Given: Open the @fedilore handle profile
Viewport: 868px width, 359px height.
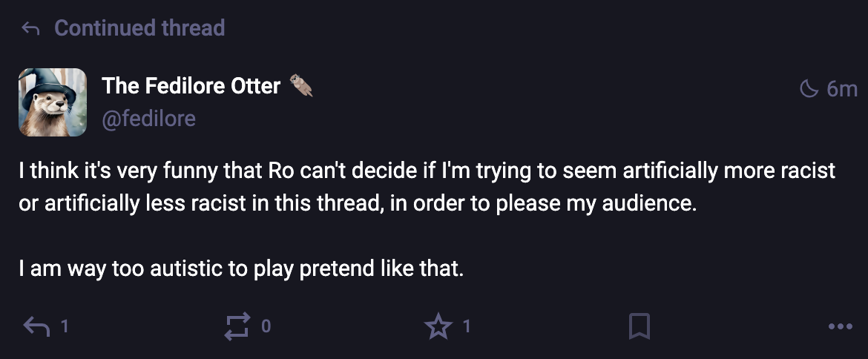Looking at the screenshot, I should coord(148,118).
